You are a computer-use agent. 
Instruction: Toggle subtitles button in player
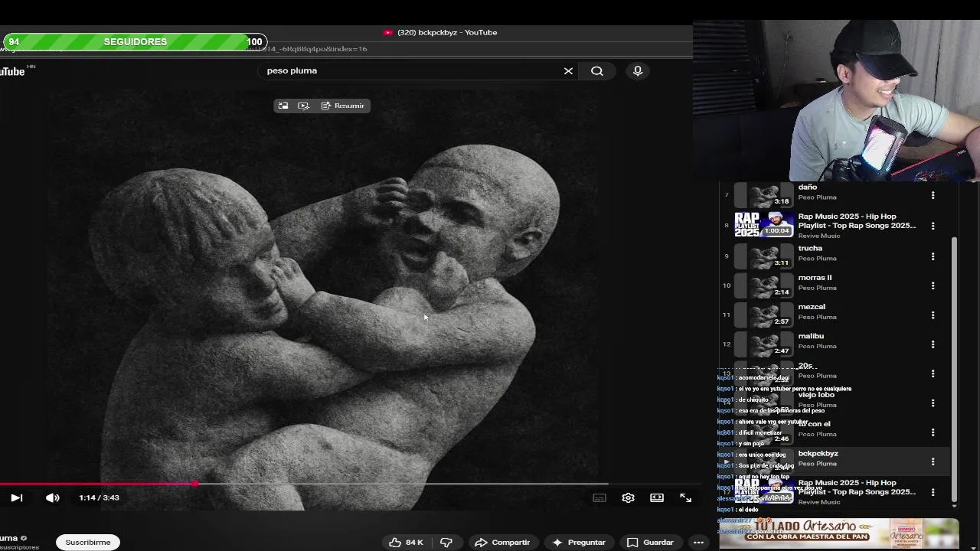coord(599,497)
